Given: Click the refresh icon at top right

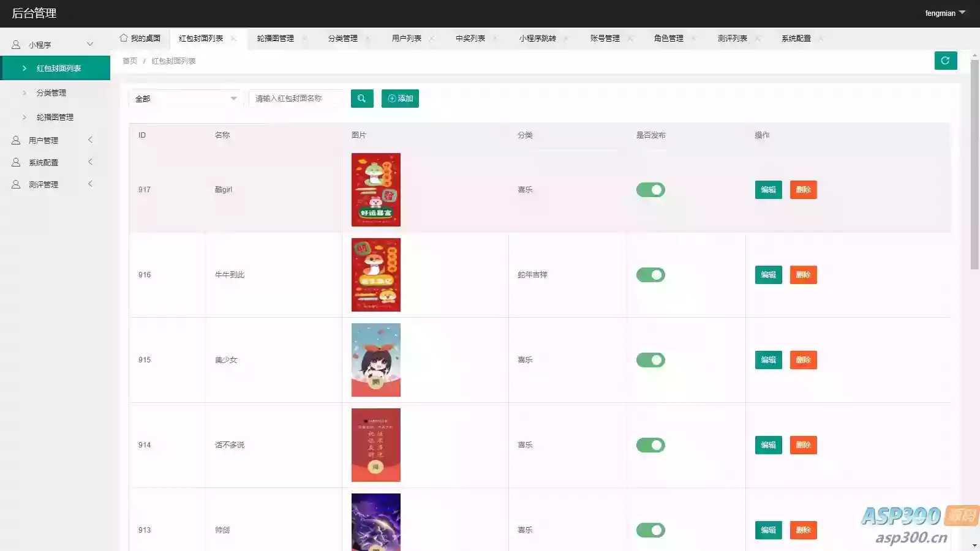Looking at the screenshot, I should [945, 61].
